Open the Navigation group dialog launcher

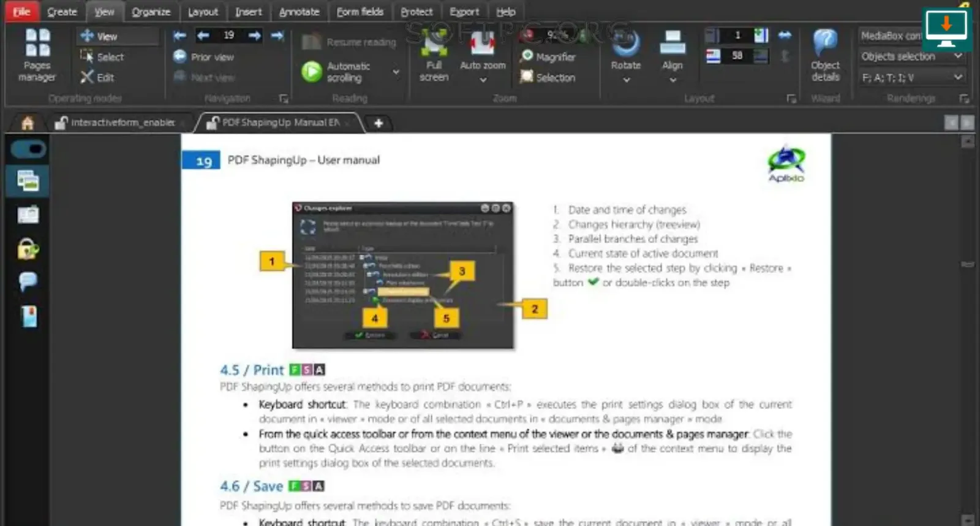pos(284,98)
